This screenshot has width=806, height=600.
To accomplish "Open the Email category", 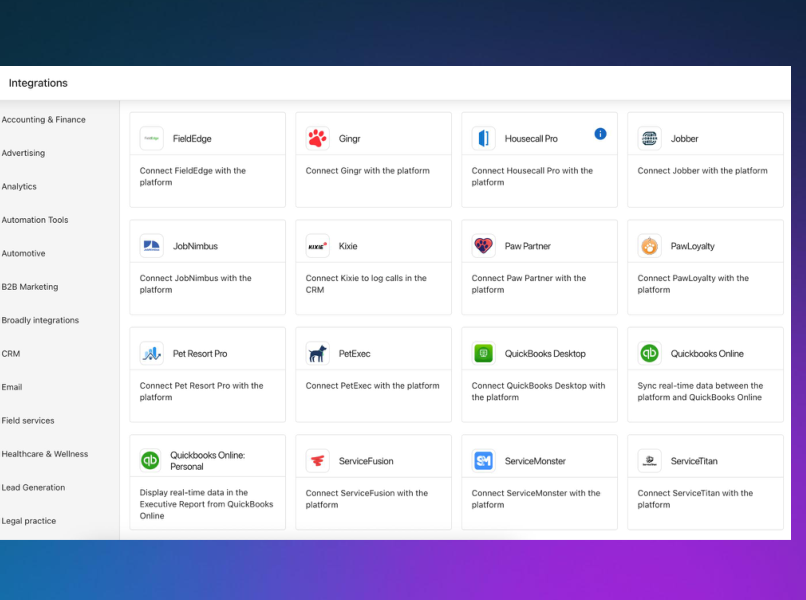I will click(12, 387).
